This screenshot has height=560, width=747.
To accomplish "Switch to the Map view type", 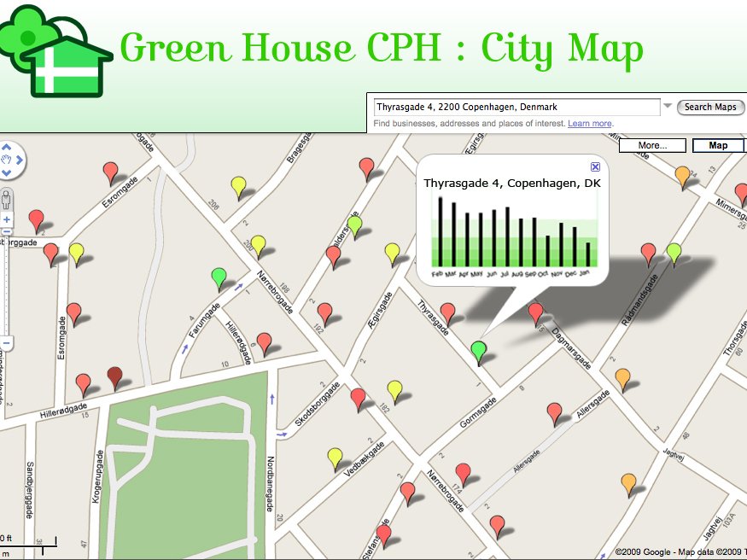I will coord(718,145).
